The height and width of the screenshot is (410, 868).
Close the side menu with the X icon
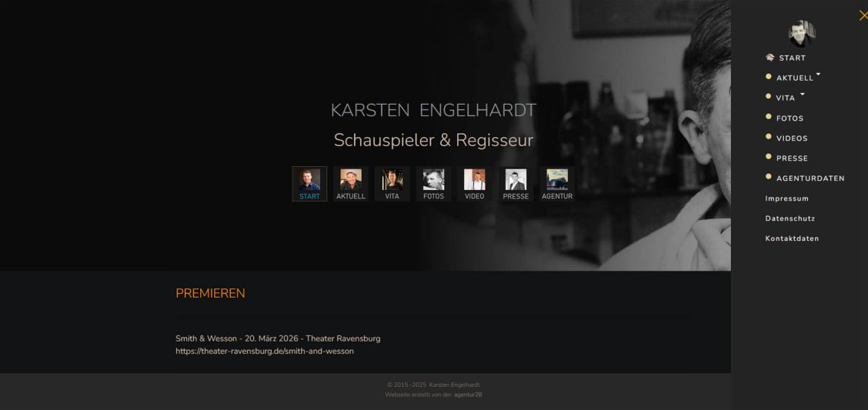pyautogui.click(x=863, y=15)
